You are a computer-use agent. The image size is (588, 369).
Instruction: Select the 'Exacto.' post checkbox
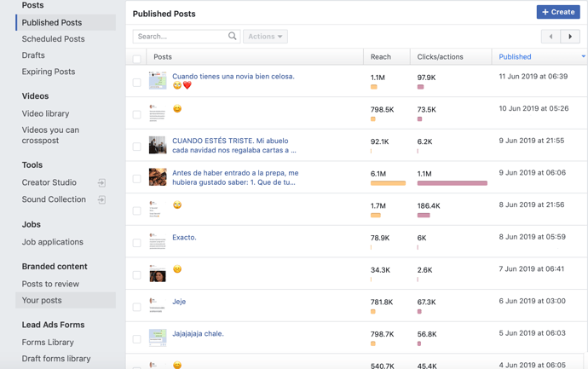137,243
